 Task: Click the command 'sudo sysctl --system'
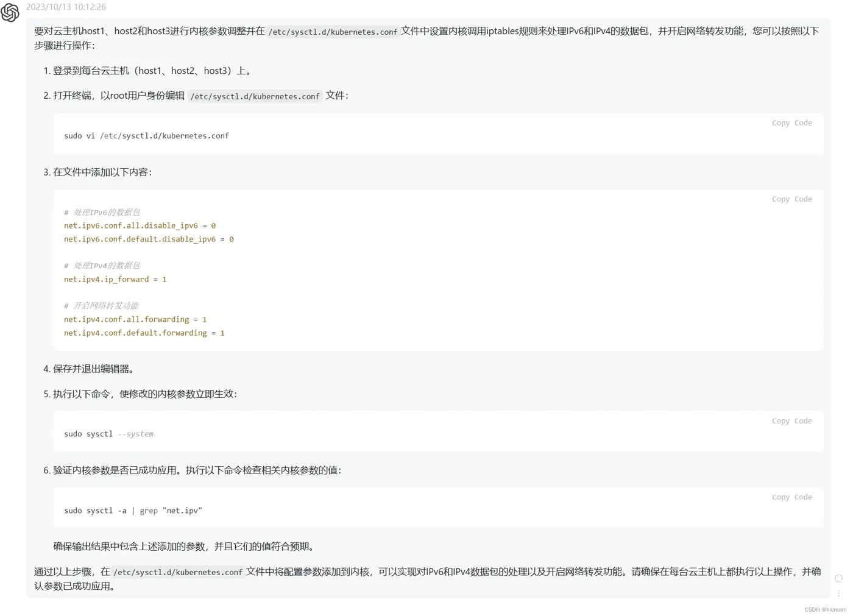point(108,434)
